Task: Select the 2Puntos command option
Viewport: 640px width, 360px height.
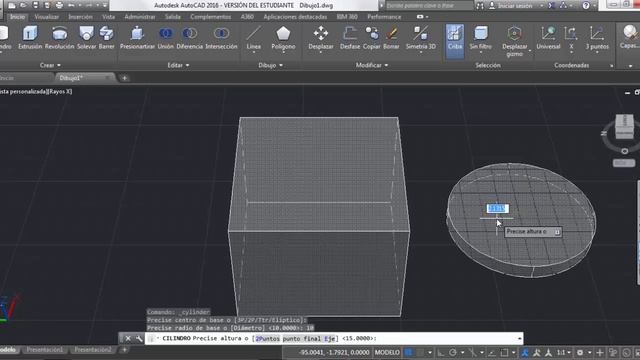Action: pyautogui.click(x=267, y=338)
